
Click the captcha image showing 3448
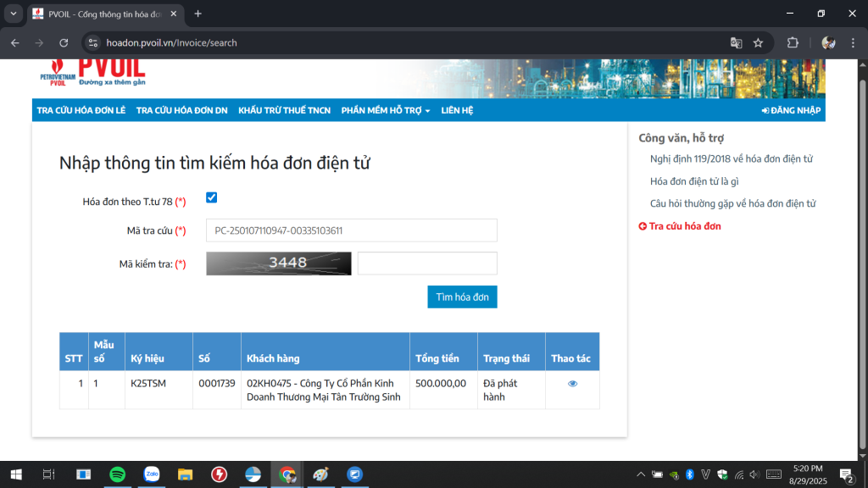278,263
